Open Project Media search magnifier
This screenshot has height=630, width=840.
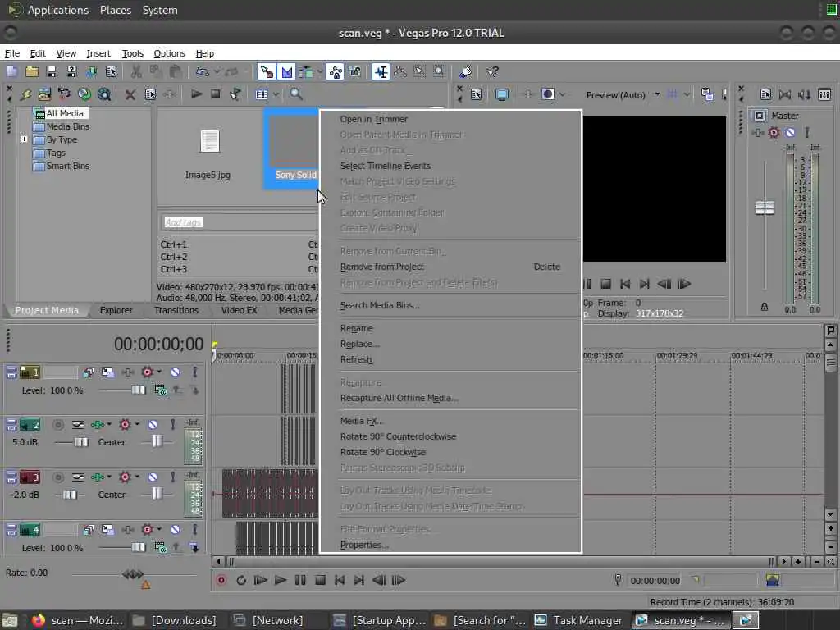click(x=296, y=94)
